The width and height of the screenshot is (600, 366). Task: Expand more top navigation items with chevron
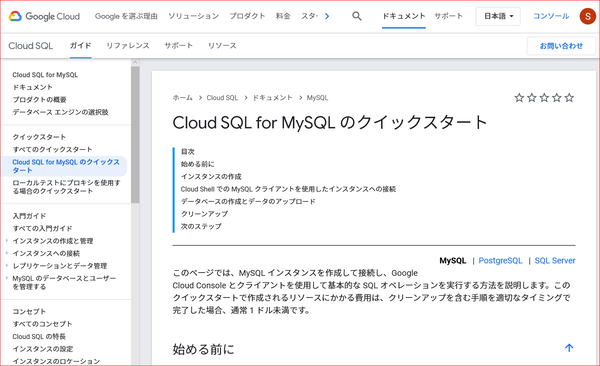click(x=327, y=16)
